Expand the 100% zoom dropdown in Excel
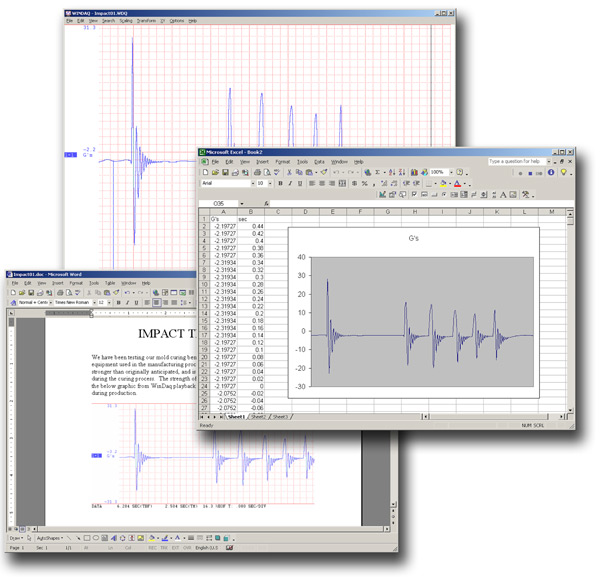 (451, 172)
